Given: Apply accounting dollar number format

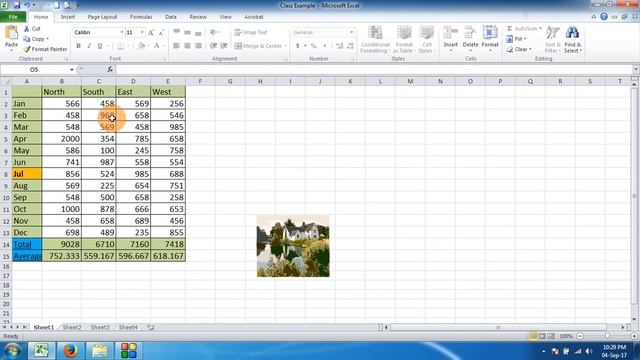Looking at the screenshot, I should pyautogui.click(x=298, y=46).
